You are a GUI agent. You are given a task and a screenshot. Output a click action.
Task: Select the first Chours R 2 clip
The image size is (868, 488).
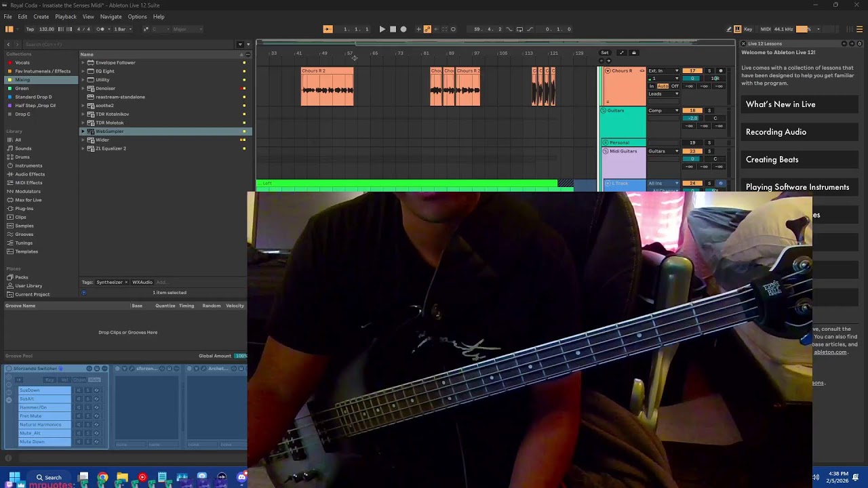(327, 87)
